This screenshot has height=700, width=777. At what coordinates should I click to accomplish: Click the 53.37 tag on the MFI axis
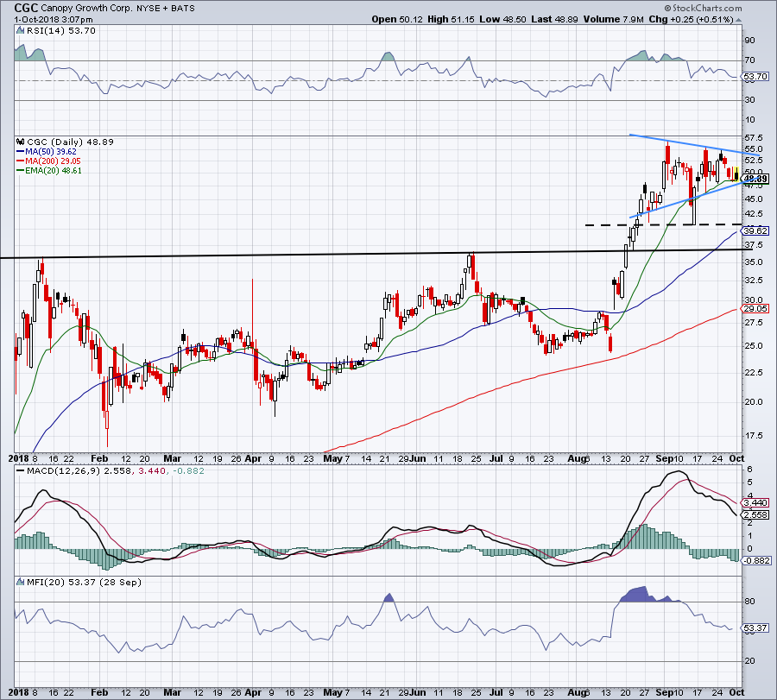click(755, 628)
